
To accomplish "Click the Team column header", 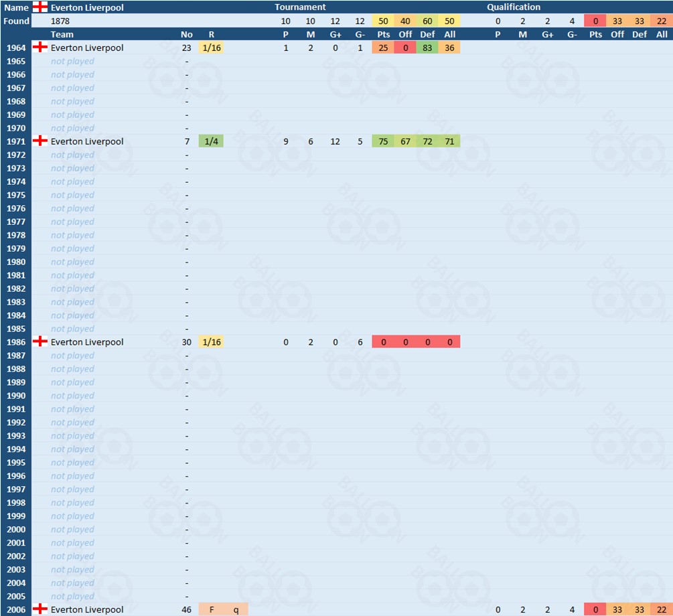I will [x=62, y=34].
